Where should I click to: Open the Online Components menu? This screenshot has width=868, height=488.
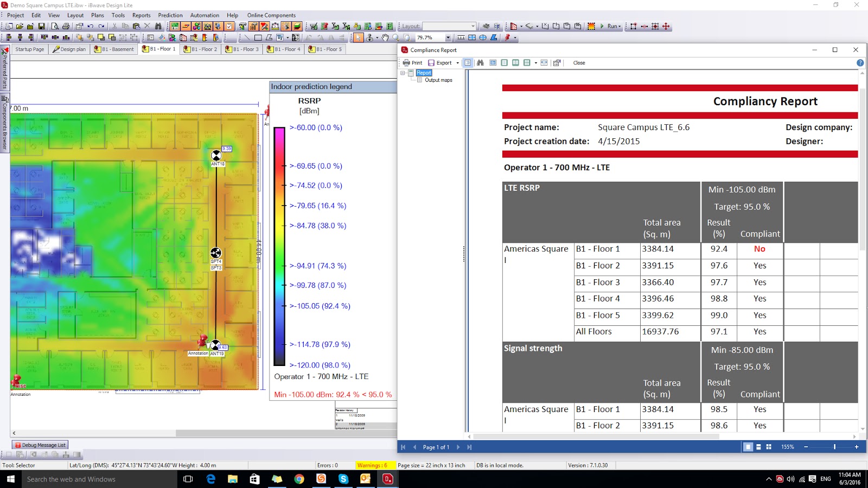[271, 15]
